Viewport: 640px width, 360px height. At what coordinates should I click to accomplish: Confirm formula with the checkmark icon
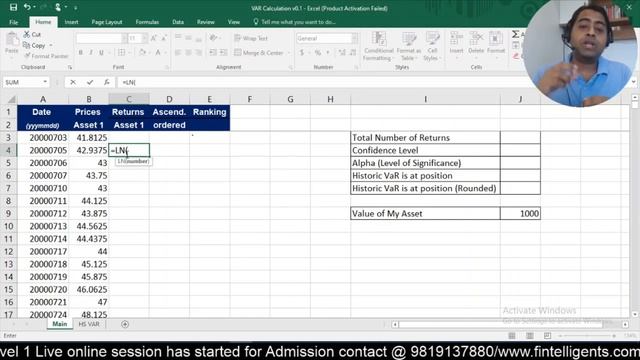tap(90, 82)
